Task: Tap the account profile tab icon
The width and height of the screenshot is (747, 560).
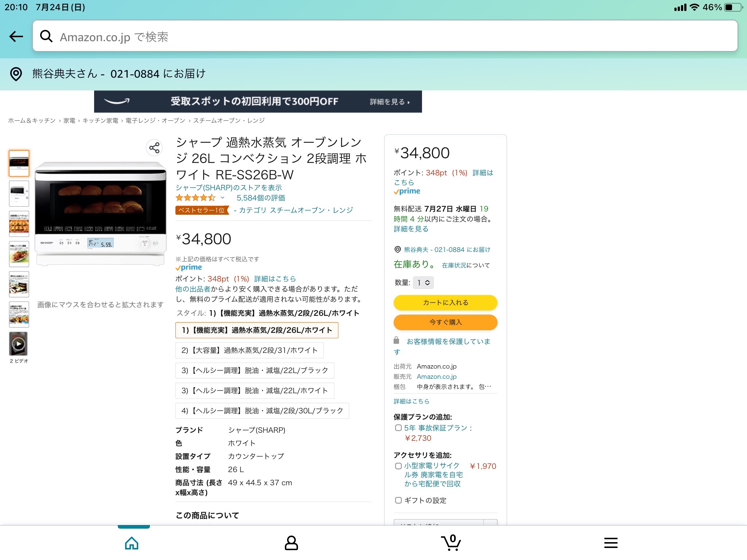Action: 291,543
